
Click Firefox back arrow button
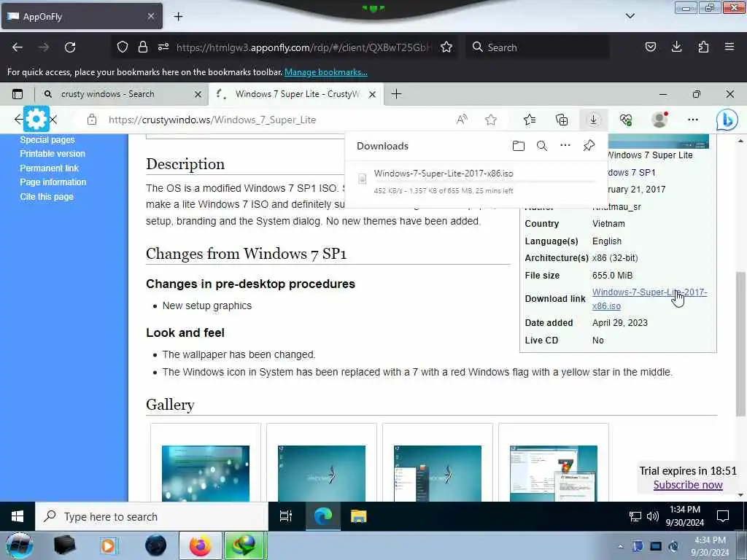(18, 47)
